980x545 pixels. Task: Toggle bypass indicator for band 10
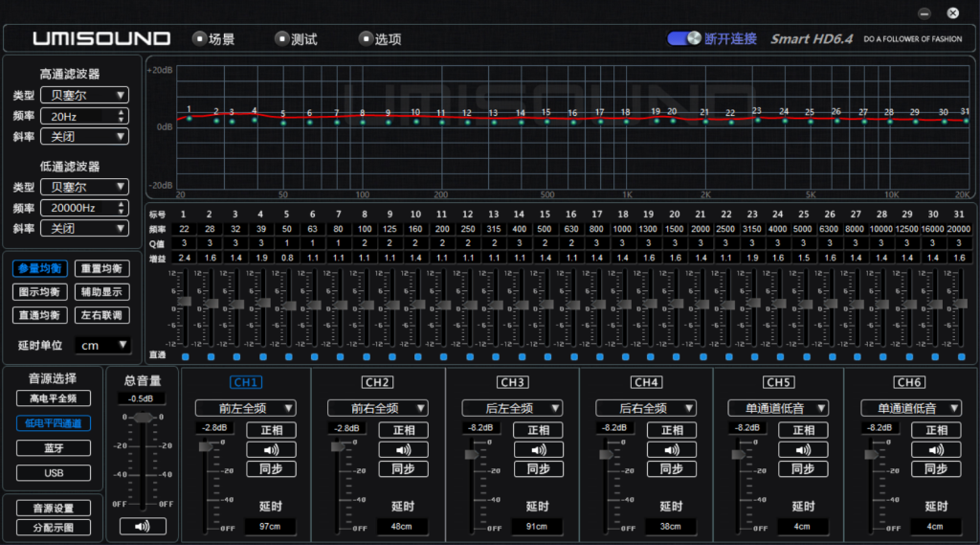coord(417,356)
